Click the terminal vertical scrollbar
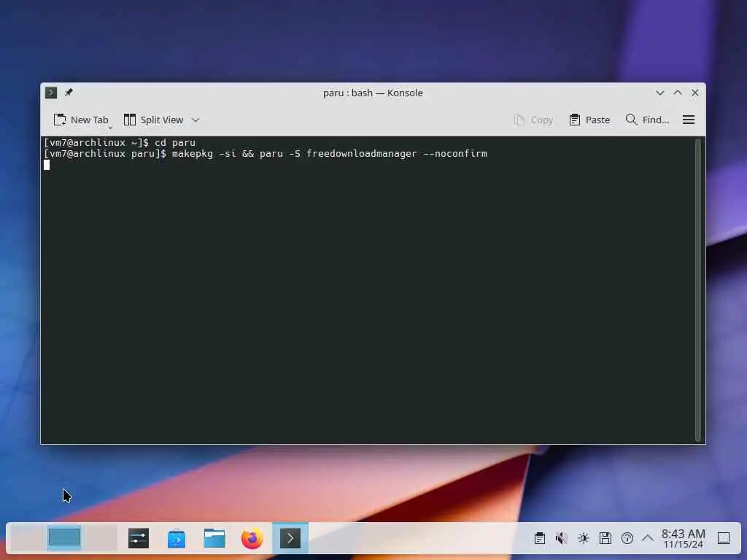Image resolution: width=747 pixels, height=560 pixels. point(698,290)
